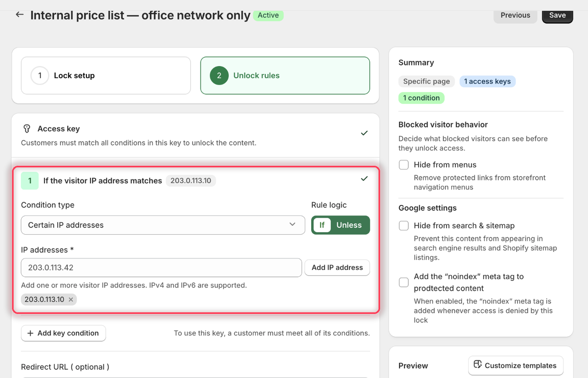Open the Unlock rules step
The height and width of the screenshot is (378, 588).
285,76
